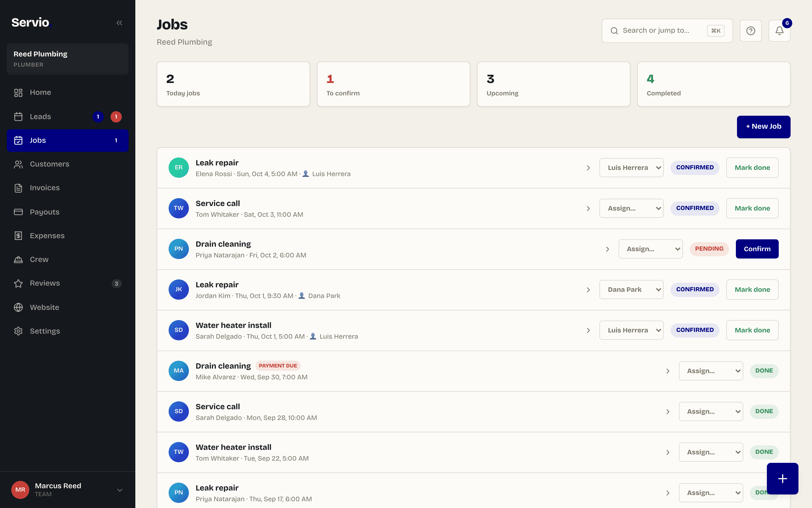Collapse the sidebar with double-chevron icon

(x=119, y=23)
